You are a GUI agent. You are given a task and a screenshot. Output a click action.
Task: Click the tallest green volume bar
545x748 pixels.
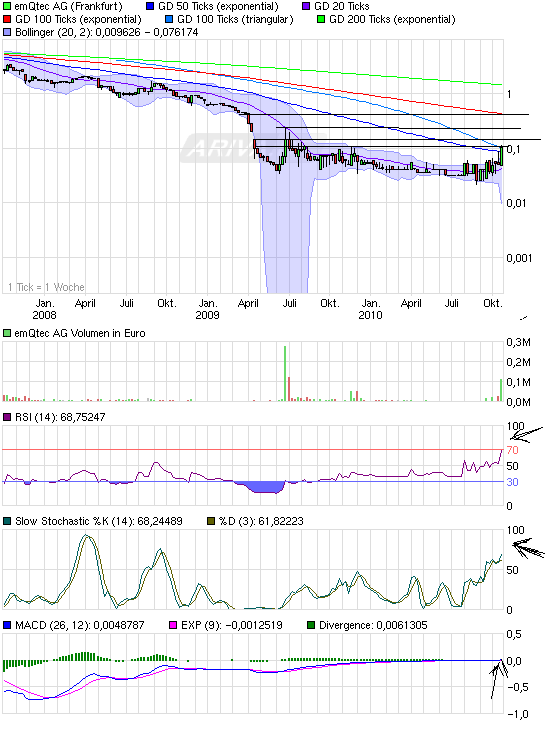285,374
